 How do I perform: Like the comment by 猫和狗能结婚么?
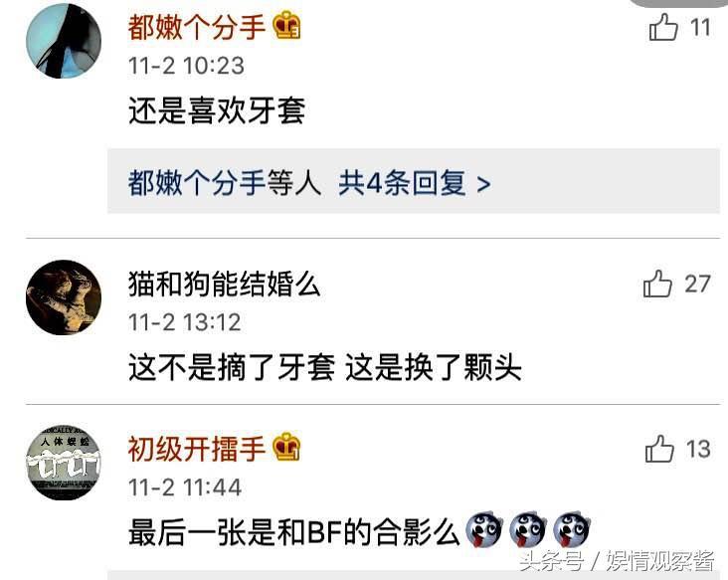657,284
